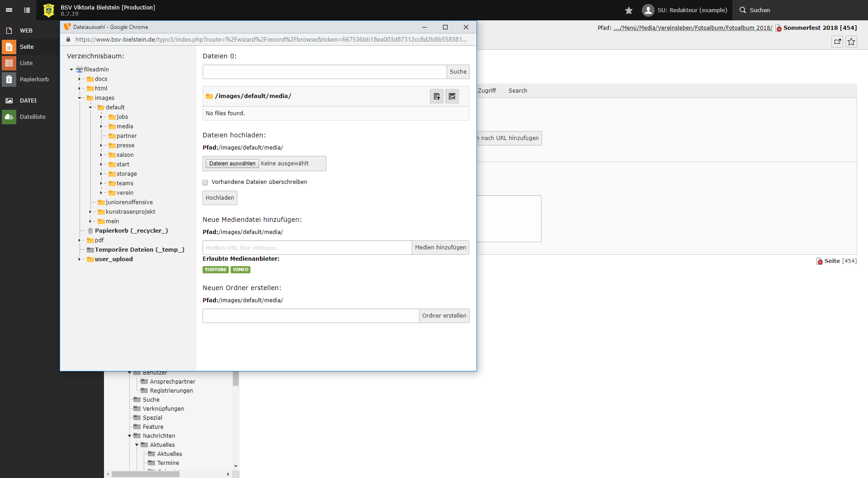Open the Papierkorb module icon
Image resolution: width=868 pixels, height=478 pixels.
9,80
